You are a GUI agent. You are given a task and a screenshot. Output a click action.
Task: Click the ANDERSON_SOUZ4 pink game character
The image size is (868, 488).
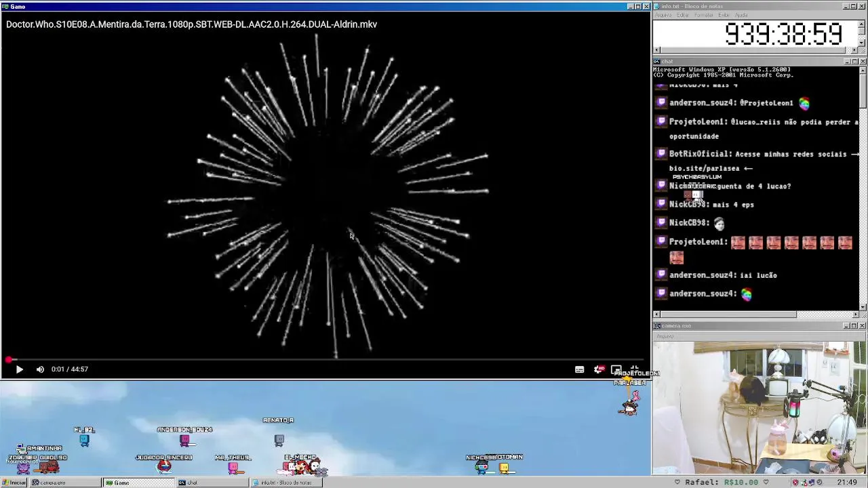(184, 440)
